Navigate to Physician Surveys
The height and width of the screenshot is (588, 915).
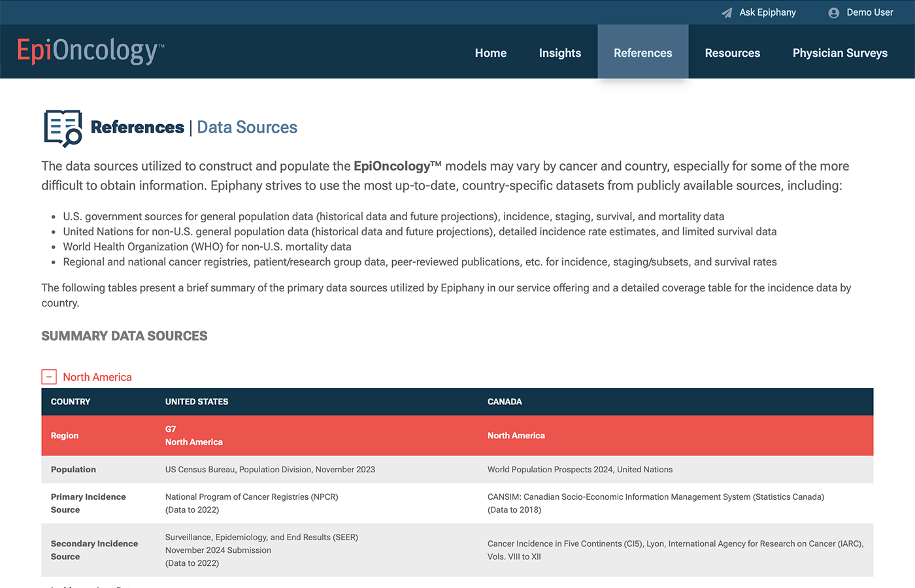click(840, 53)
